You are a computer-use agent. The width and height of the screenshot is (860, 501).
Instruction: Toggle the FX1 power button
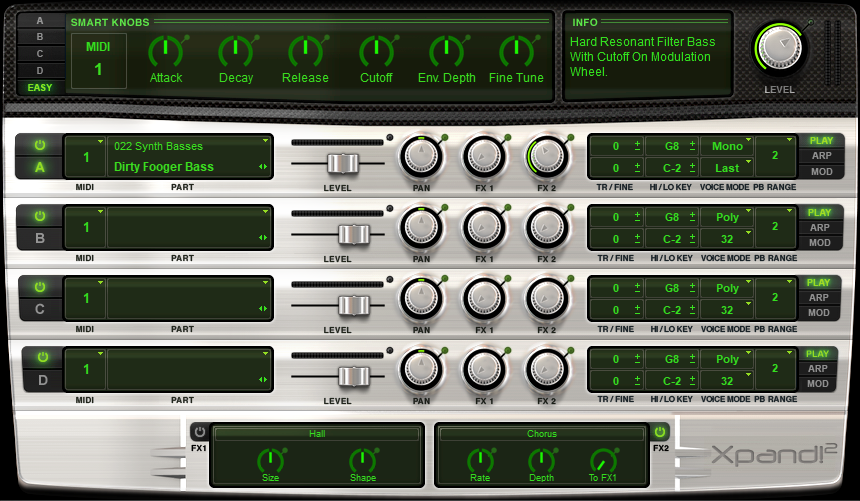coord(200,432)
